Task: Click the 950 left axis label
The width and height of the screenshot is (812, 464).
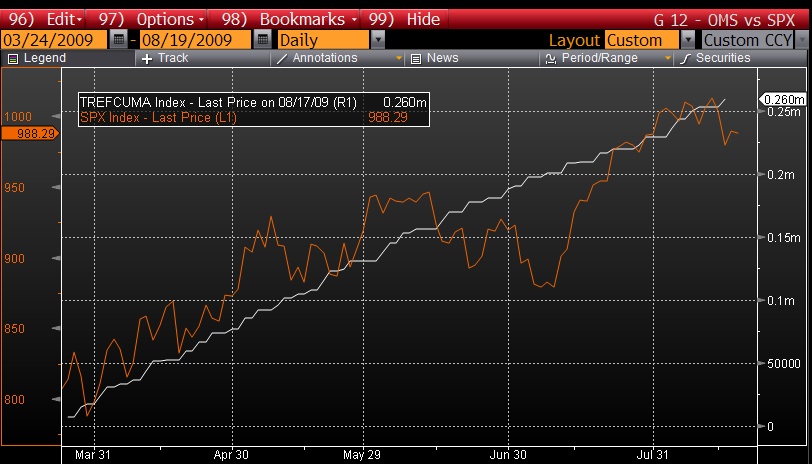Action: [14, 187]
